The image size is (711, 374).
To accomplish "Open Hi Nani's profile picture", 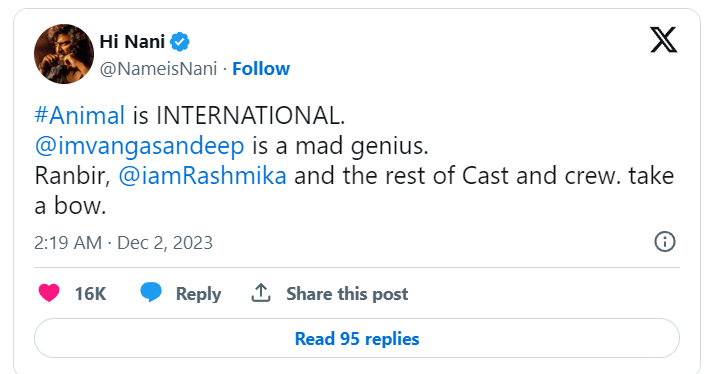I will click(x=64, y=54).
